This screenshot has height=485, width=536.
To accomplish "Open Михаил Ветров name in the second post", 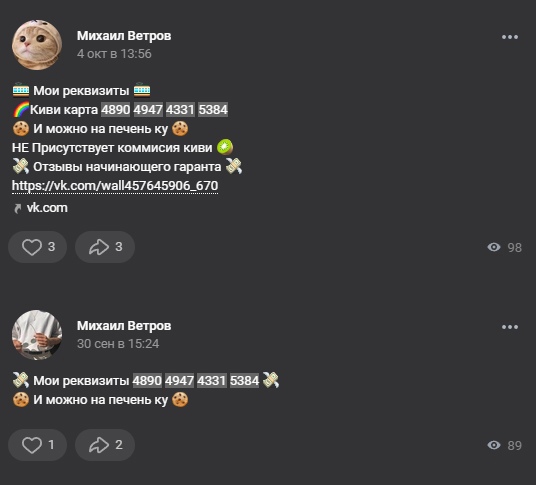I will tap(124, 326).
